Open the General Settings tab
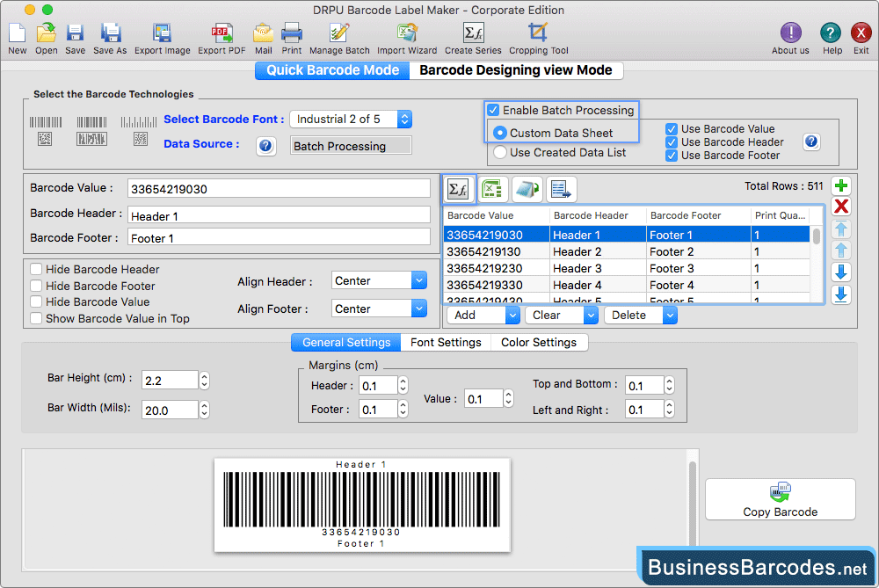This screenshot has height=588, width=879. click(345, 343)
